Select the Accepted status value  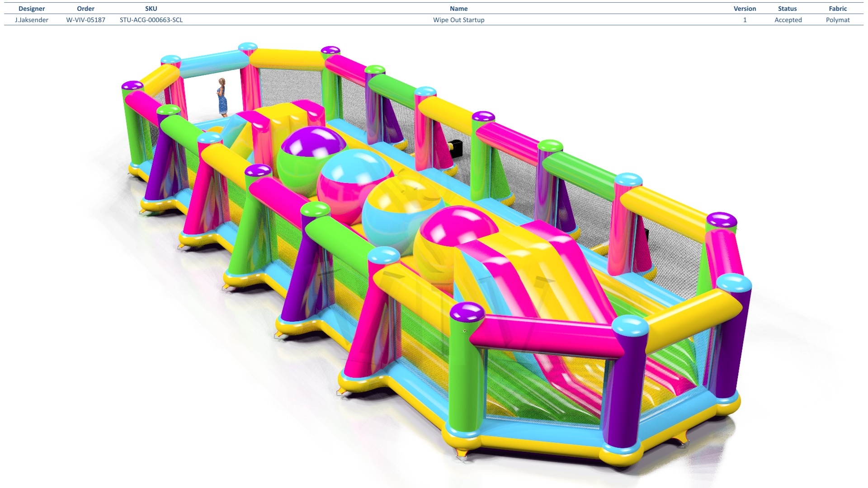click(788, 20)
